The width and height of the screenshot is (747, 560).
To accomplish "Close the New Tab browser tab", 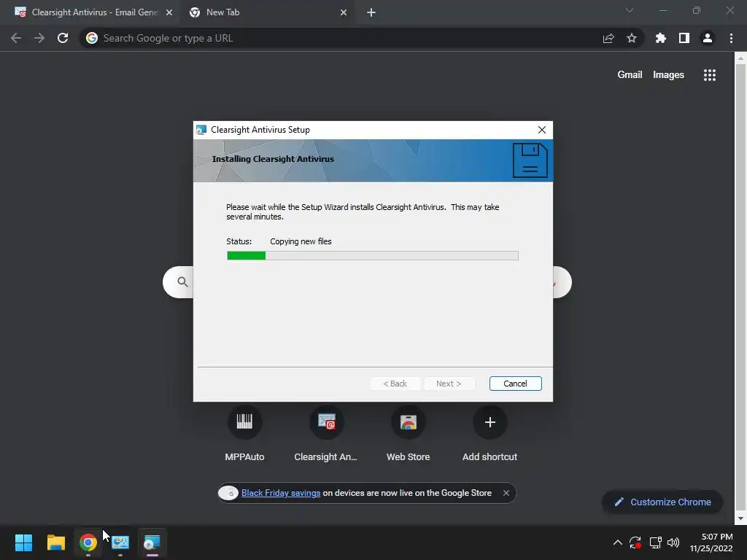I will coord(344,12).
